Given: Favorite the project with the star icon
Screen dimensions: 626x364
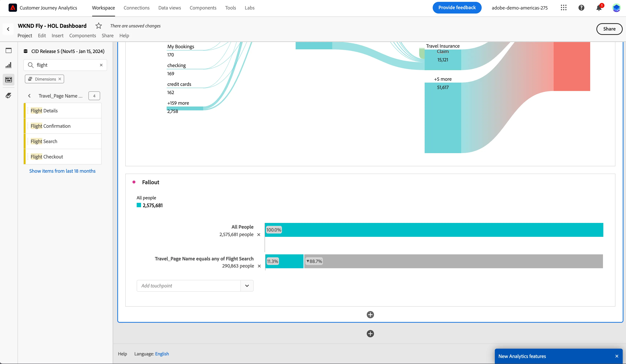Looking at the screenshot, I should point(99,26).
